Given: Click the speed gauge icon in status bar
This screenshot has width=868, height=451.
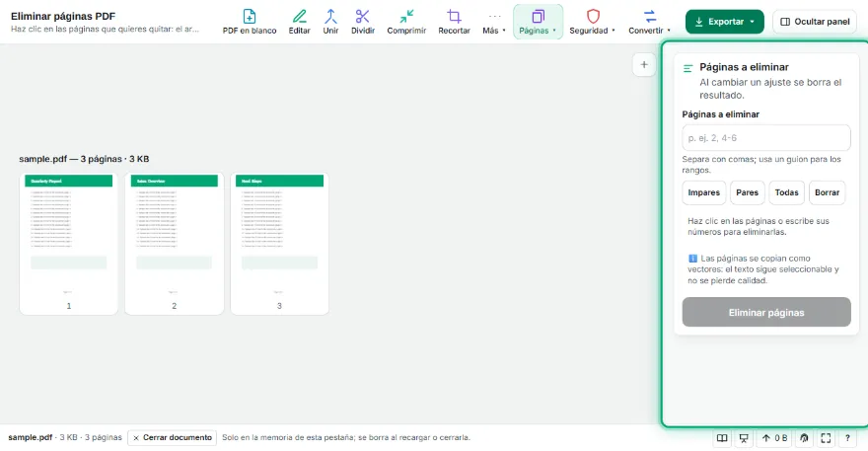Looking at the screenshot, I should click(804, 438).
